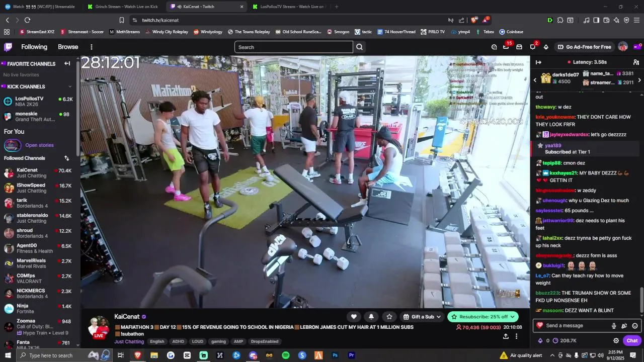Open notifications inbox with 15 badge
Screen dimensions: 644x362
(x=506, y=47)
